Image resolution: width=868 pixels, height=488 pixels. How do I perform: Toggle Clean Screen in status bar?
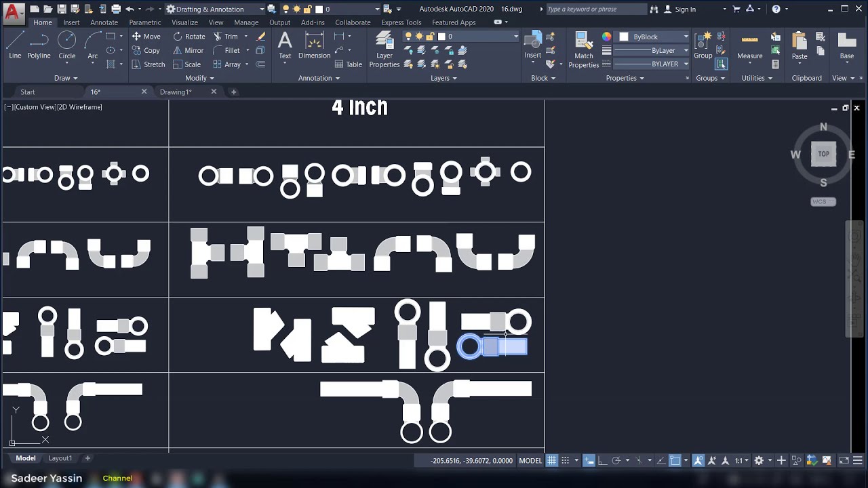(844, 460)
